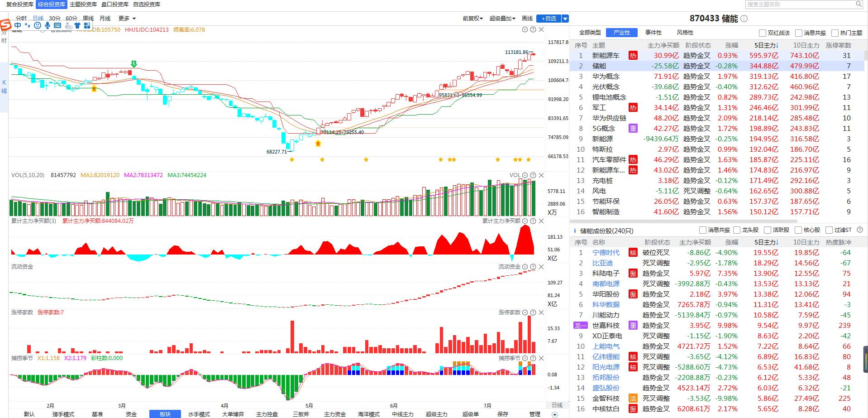Viewport: 868px width, 418px height.
Task: Activate Sogou voice input microphone
Action: click(48, 25)
